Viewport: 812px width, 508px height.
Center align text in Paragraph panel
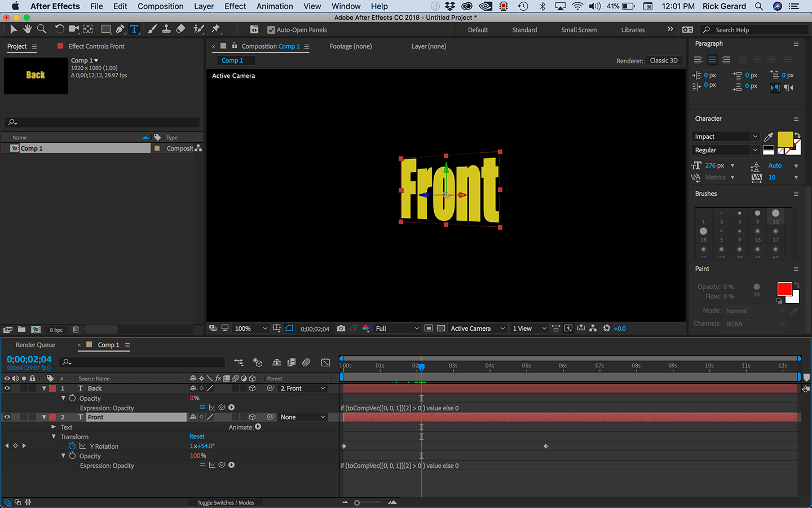pos(712,60)
